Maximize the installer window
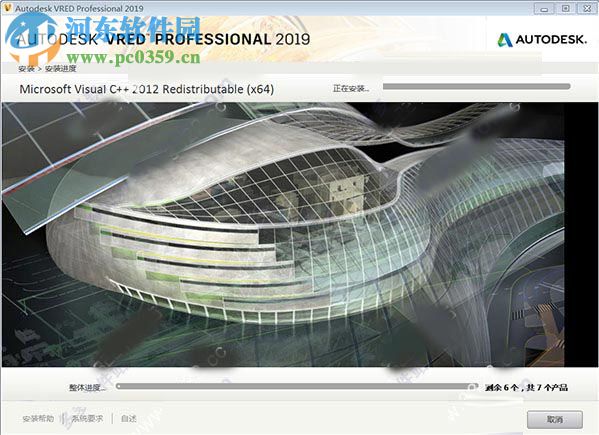 566,8
